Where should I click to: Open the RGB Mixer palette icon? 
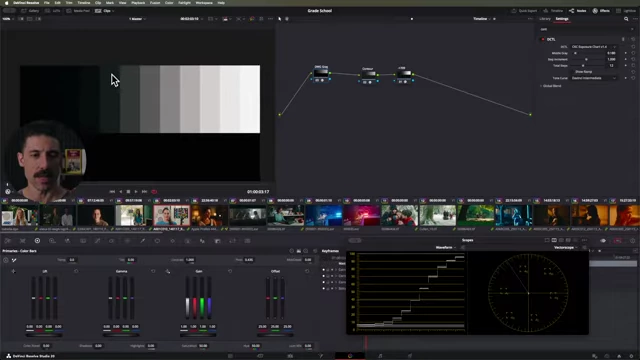[x=67, y=241]
